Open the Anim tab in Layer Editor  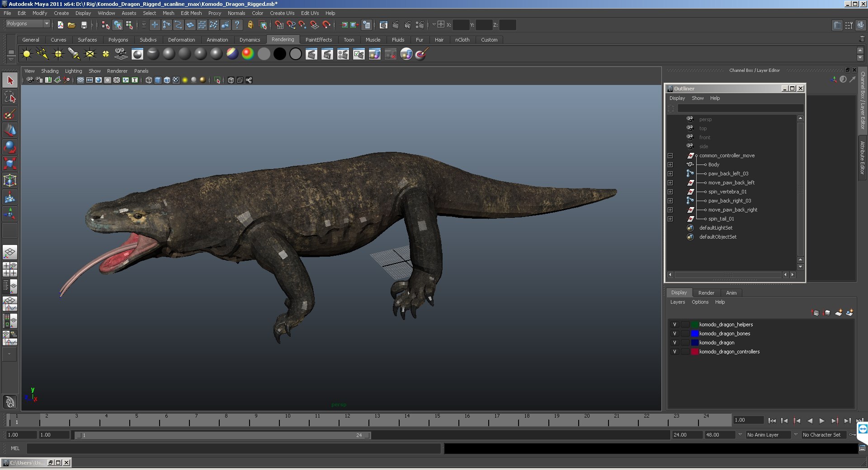731,293
